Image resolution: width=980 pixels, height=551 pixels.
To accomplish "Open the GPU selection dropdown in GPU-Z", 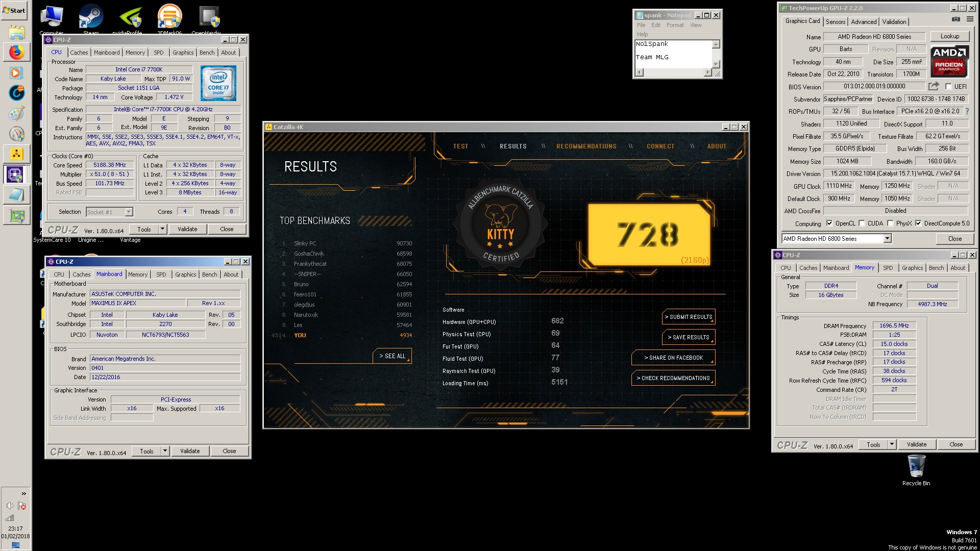I will tap(887, 239).
